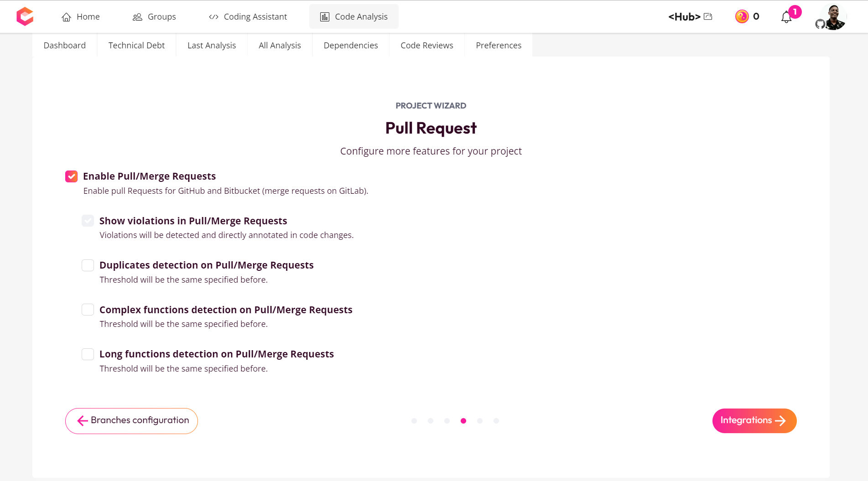
Task: Click the Coding Assistant code brackets icon
Action: (x=213, y=17)
